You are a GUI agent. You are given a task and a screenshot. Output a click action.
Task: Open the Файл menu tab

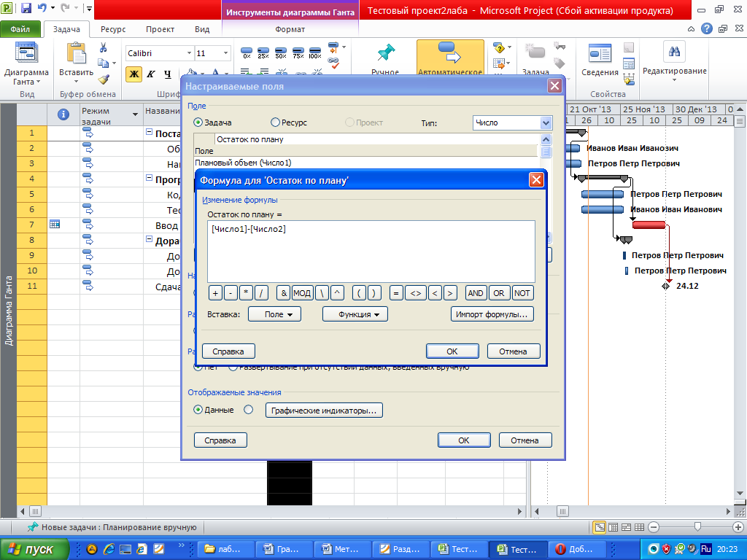pos(20,29)
